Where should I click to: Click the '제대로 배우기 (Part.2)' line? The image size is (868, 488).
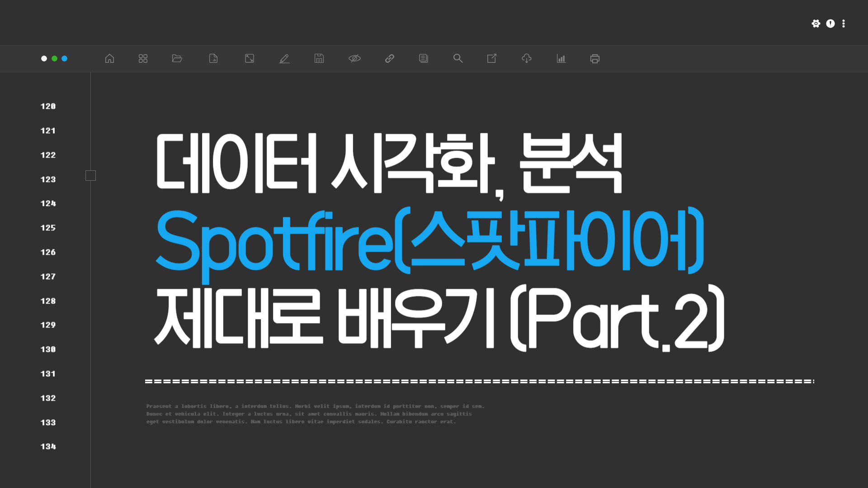(x=439, y=317)
